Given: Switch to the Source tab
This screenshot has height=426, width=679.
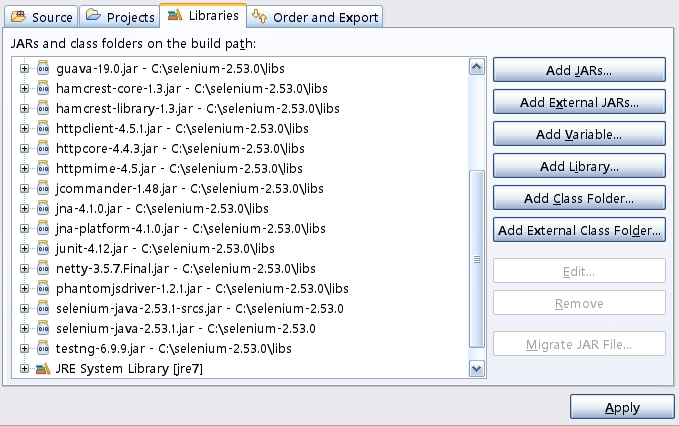Looking at the screenshot, I should pos(41,17).
